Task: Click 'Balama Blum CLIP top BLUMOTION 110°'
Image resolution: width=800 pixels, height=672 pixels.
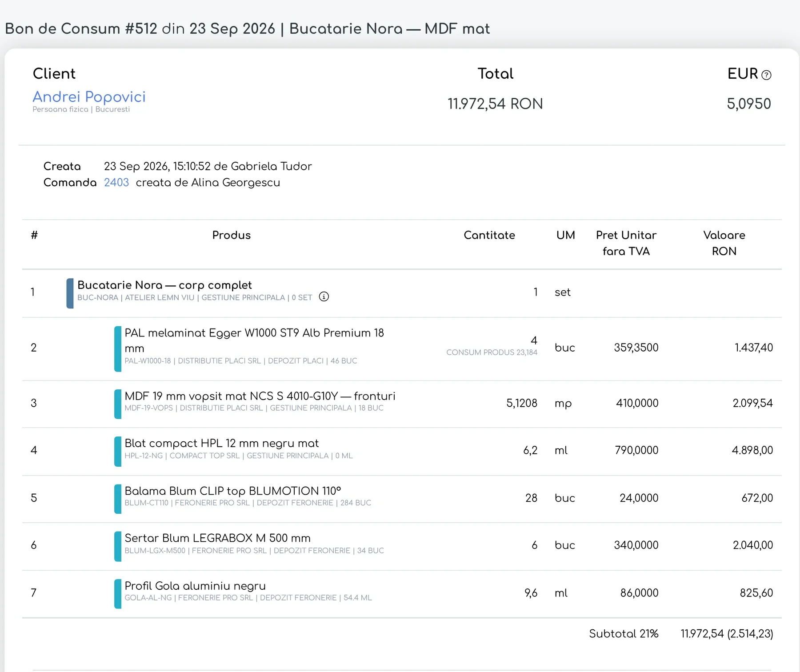Action: 233,491
